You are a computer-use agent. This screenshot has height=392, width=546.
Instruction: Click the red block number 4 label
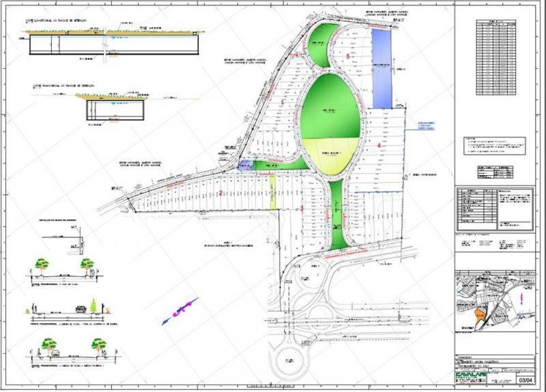pos(379,145)
